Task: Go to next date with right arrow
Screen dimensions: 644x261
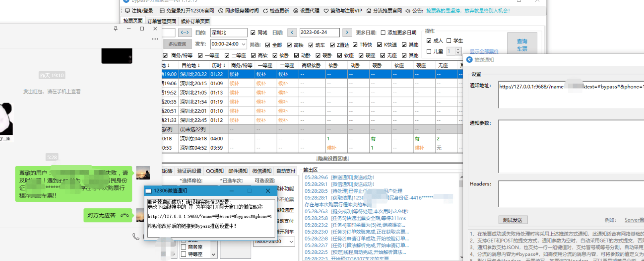Action: 347,33
